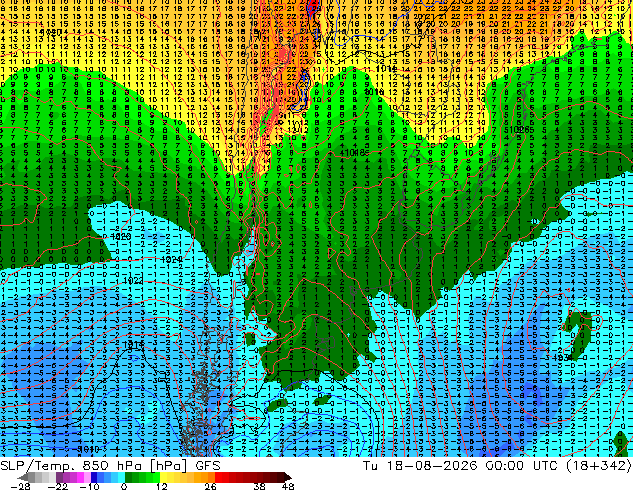Click the '1010' isobar label near the bottom left
This screenshot has width=634, height=490.
(x=88, y=449)
